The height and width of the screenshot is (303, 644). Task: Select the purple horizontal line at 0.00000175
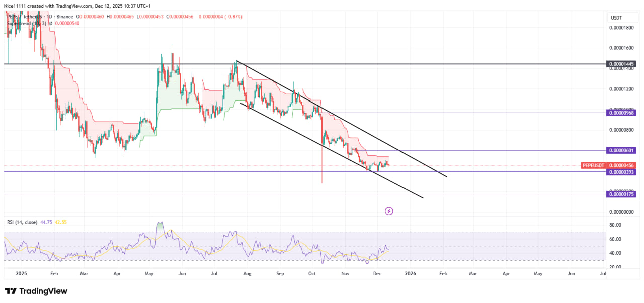[304, 194]
